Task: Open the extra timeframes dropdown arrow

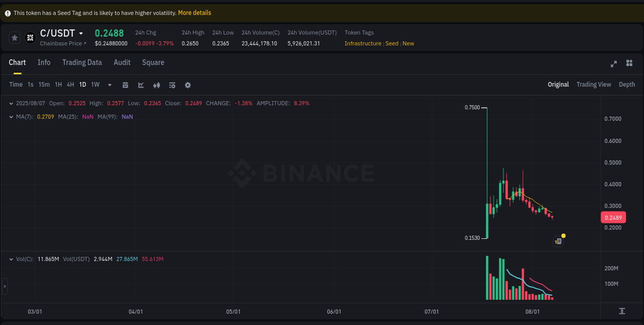Action: tap(109, 84)
